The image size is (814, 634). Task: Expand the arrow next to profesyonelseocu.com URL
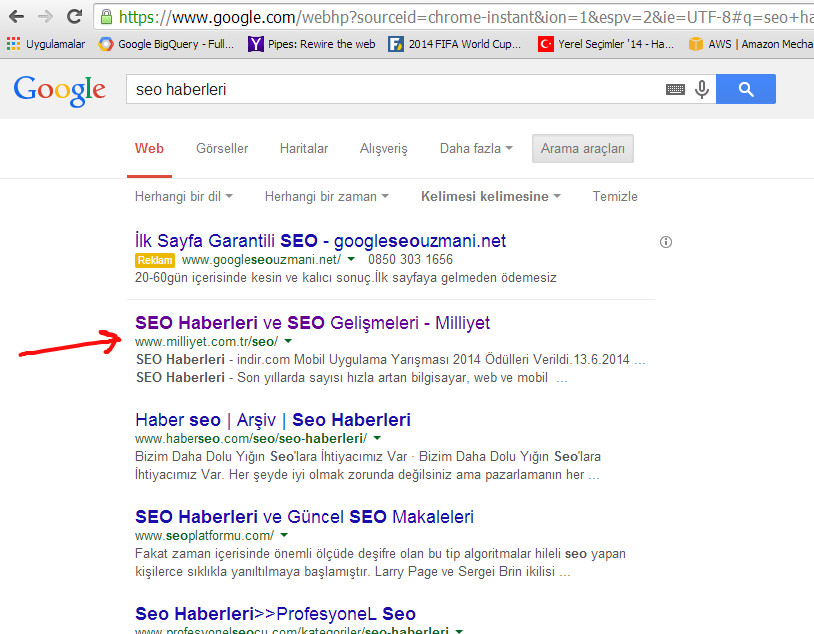coord(459,631)
